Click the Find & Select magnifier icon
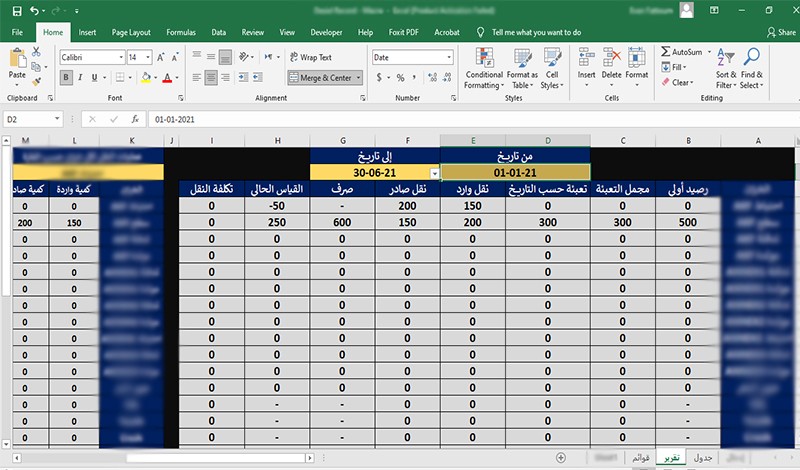The image size is (800, 470). (x=751, y=66)
